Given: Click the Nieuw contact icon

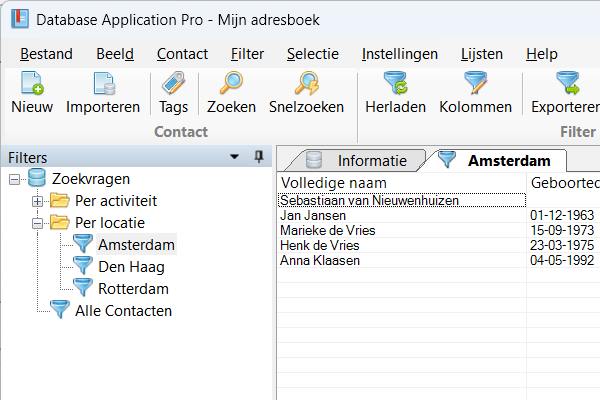Looking at the screenshot, I should pos(32,84).
